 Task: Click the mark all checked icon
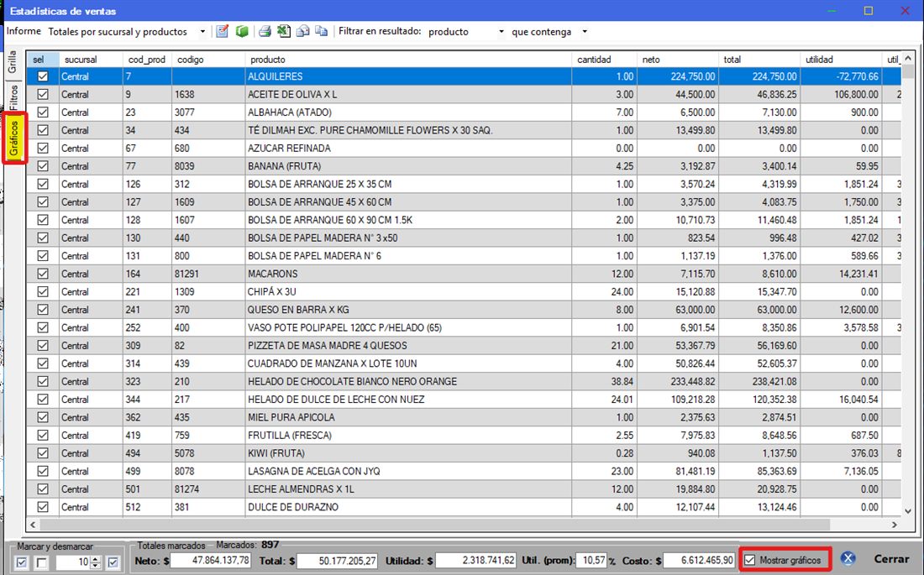(21, 562)
